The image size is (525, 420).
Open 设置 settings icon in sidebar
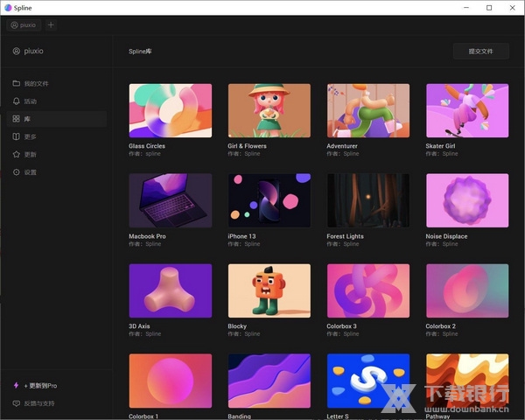[17, 172]
